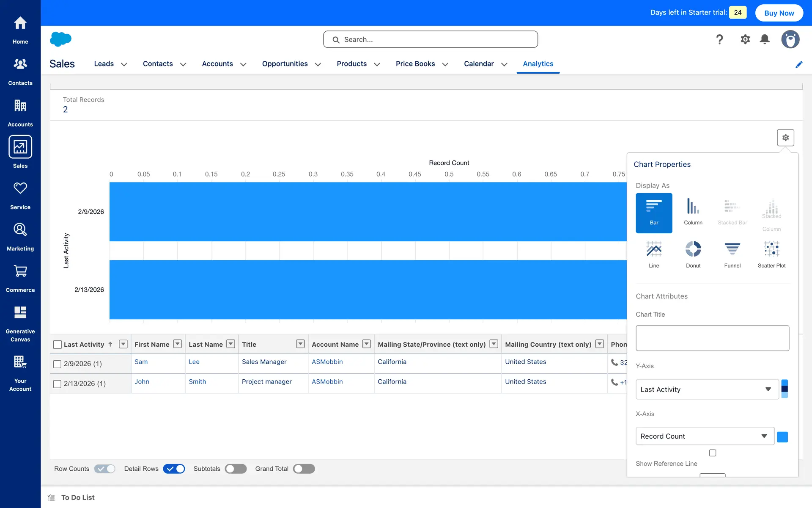
Task: Choose the Funnel chart icon
Action: coord(732,254)
